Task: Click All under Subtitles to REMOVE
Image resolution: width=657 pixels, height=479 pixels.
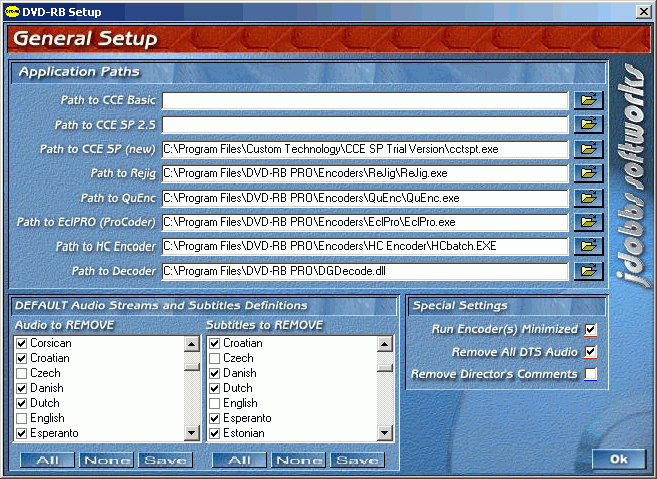Action: click(239, 460)
